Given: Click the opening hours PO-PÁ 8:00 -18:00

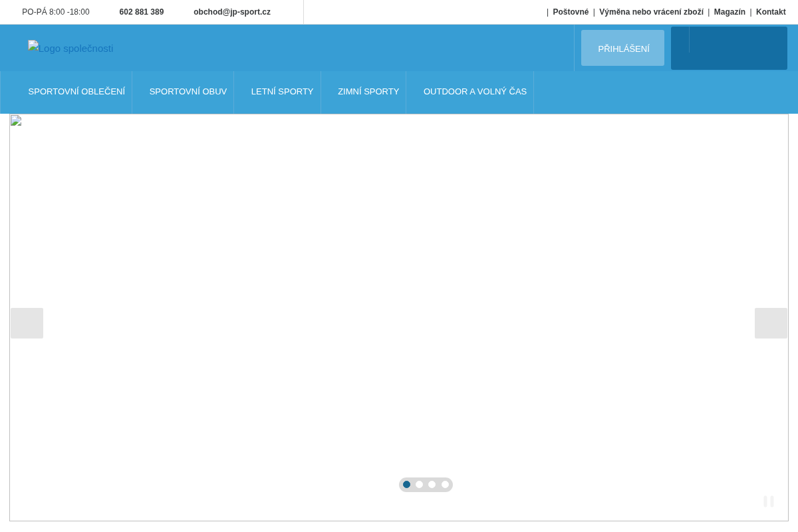Looking at the screenshot, I should click(x=56, y=12).
